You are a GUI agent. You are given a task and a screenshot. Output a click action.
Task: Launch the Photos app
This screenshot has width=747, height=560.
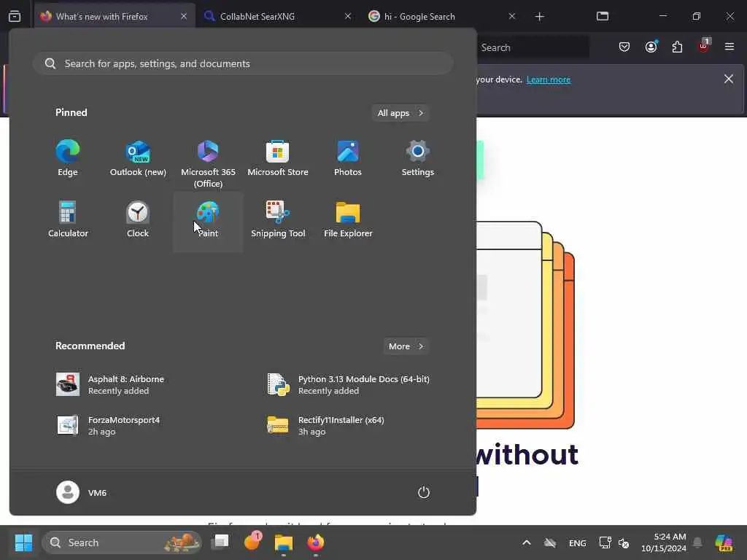(x=348, y=159)
